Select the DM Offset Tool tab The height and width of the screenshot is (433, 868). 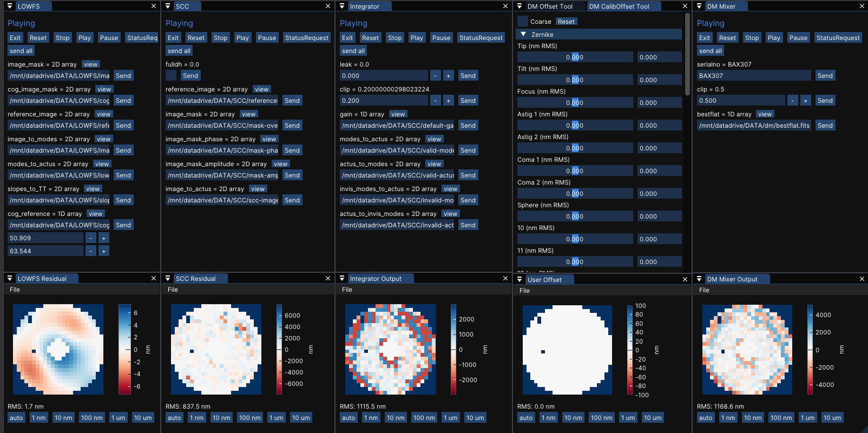(550, 6)
